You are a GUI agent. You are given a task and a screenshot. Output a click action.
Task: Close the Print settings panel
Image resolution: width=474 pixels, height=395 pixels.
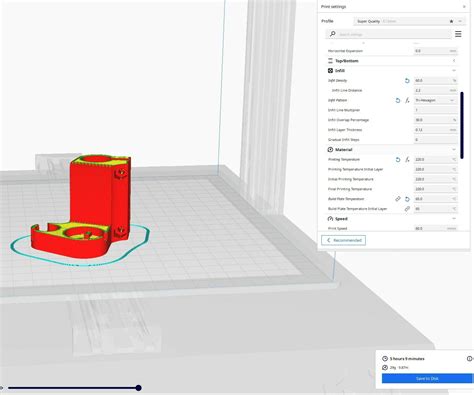point(464,7)
